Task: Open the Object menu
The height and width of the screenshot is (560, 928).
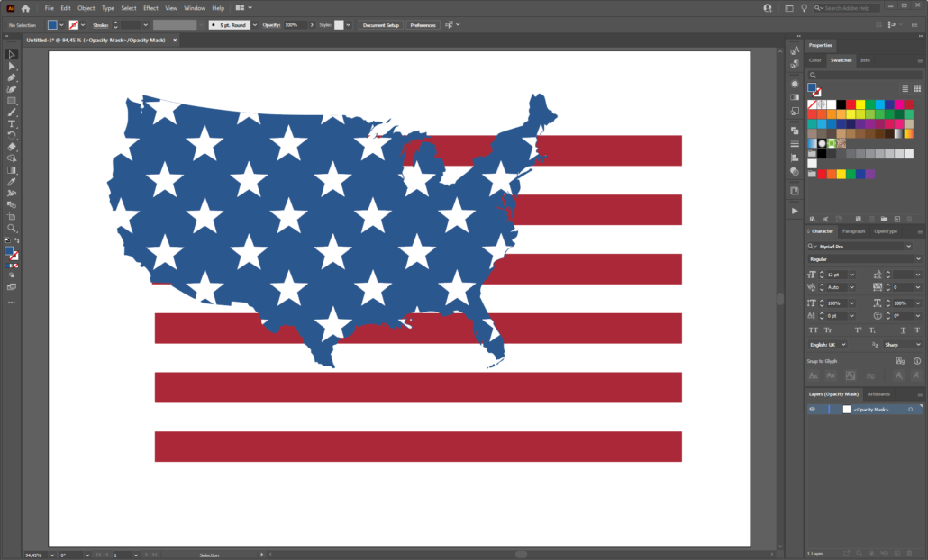Action: (x=86, y=8)
